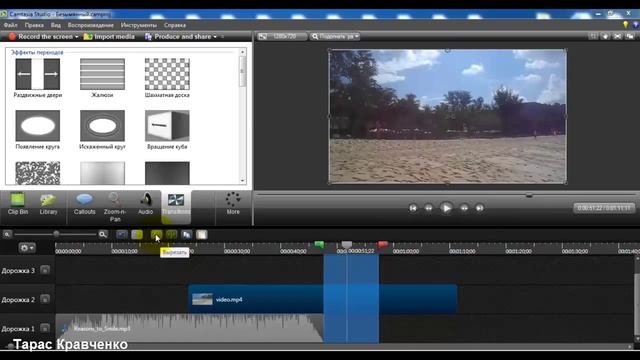640x360 pixels.
Task: Click the timeline zoom in magnifier
Action: pyautogui.click(x=103, y=234)
